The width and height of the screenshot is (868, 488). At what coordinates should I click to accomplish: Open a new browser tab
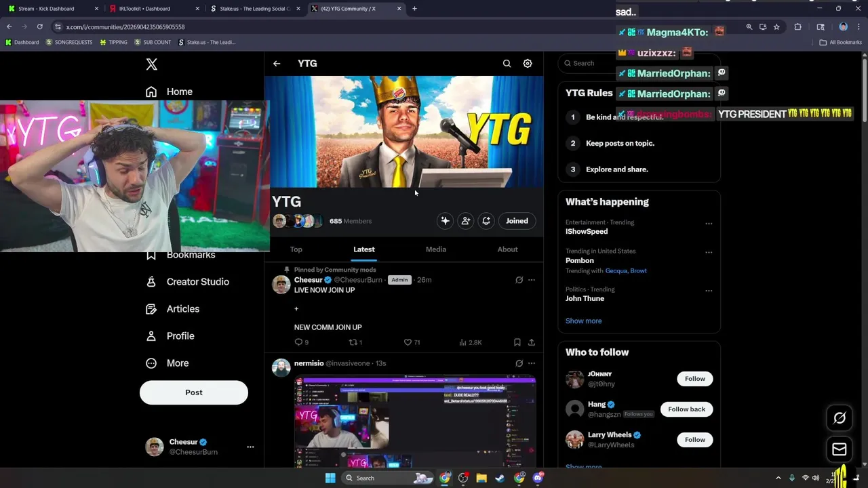pos(414,9)
